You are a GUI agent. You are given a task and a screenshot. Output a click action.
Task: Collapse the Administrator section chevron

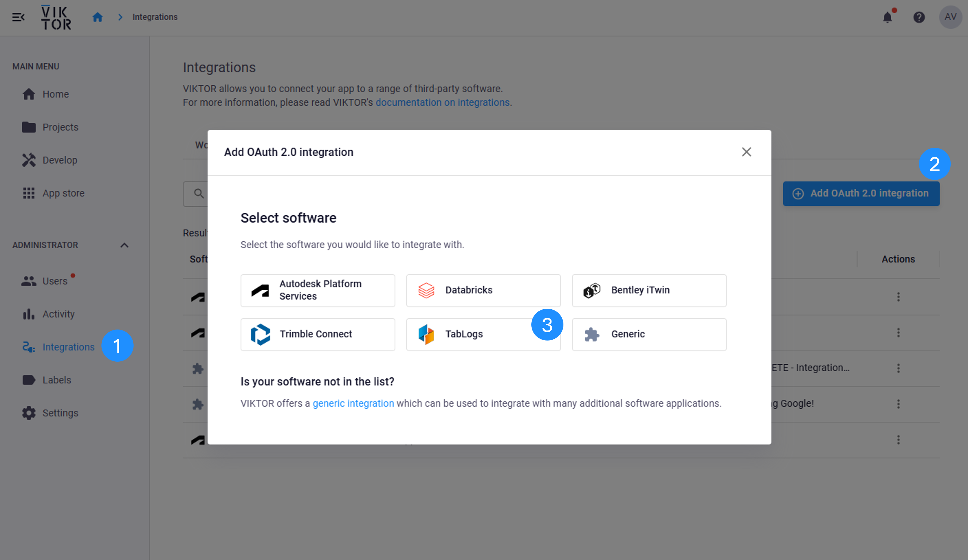click(x=124, y=245)
